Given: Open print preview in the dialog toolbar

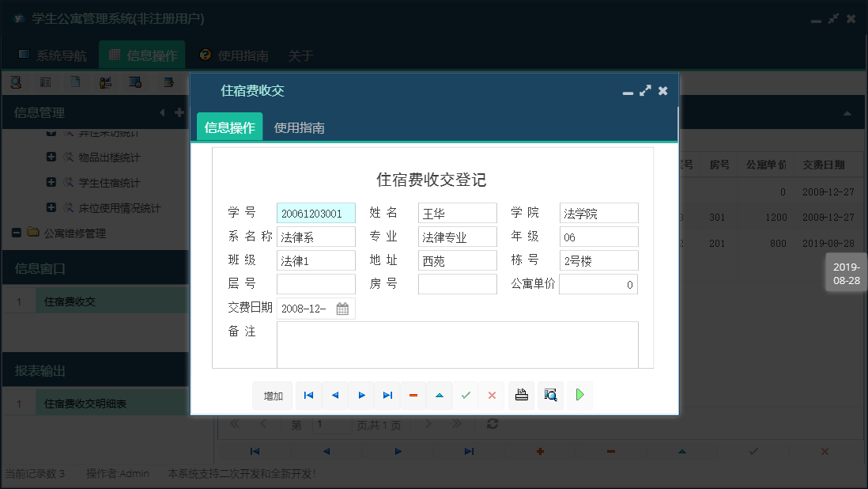Looking at the screenshot, I should 551,396.
